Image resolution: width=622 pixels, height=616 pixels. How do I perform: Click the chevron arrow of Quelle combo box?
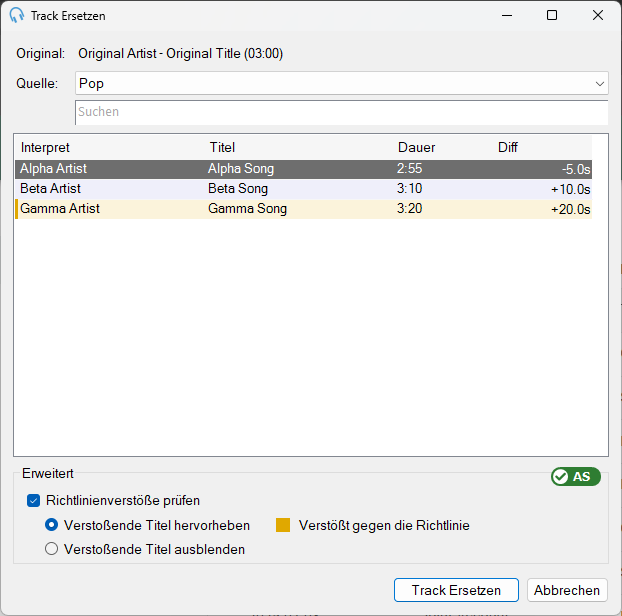(x=599, y=84)
